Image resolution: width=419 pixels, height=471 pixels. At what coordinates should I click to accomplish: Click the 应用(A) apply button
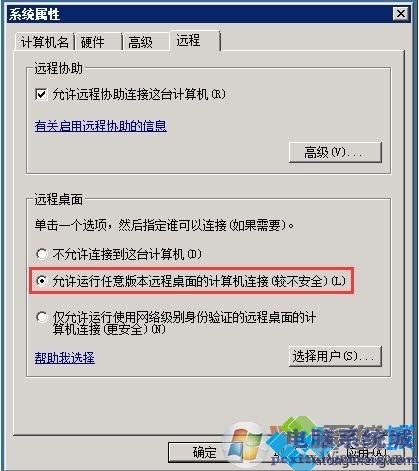(366, 452)
